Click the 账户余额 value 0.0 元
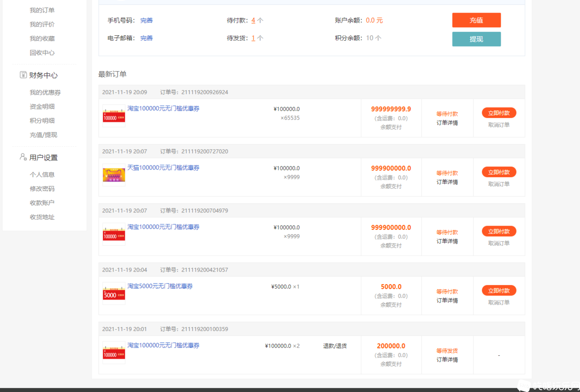Screen dimensions: 580x392 374,20
